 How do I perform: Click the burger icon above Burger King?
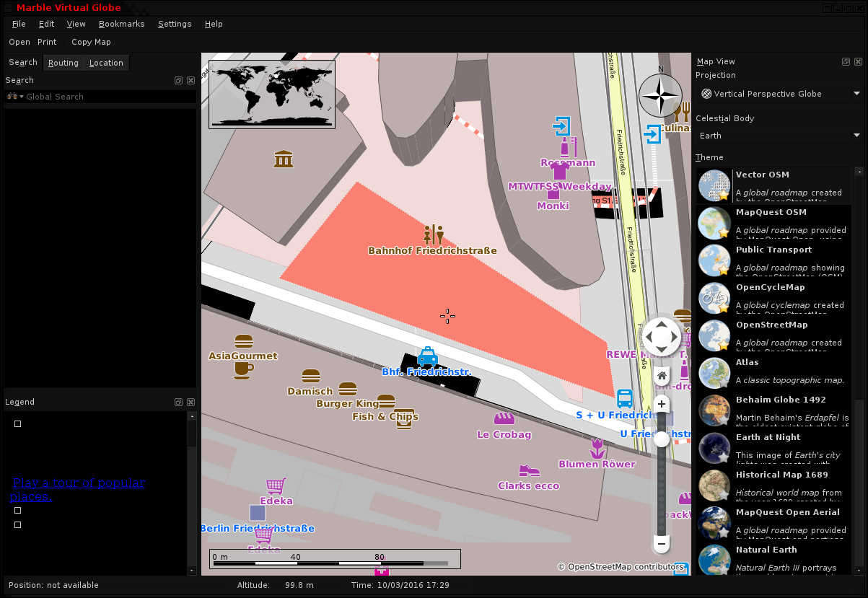[x=348, y=389]
